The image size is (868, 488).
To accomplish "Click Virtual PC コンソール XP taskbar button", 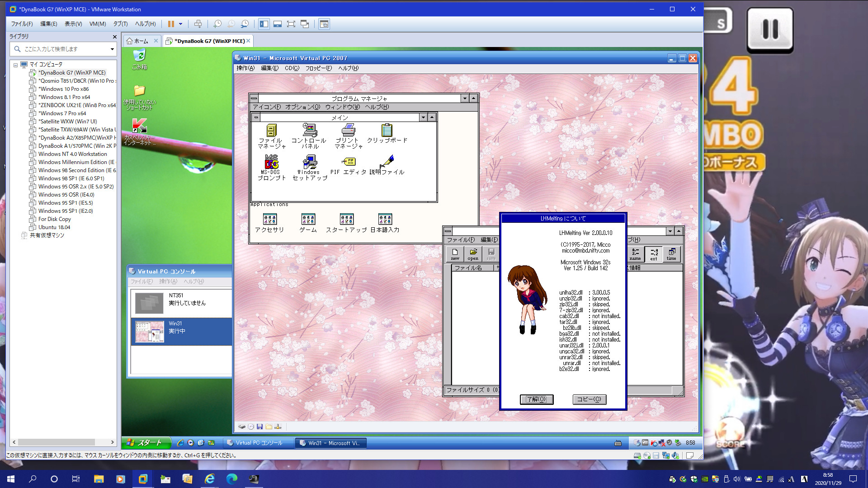I will 258,443.
